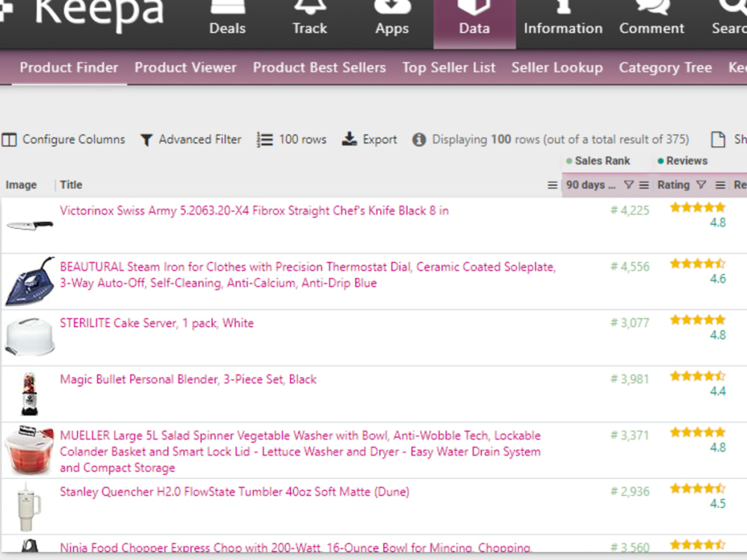This screenshot has height=560, width=747.
Task: Open Victorinox Swiss Army Chef's Knife product
Action: click(254, 211)
